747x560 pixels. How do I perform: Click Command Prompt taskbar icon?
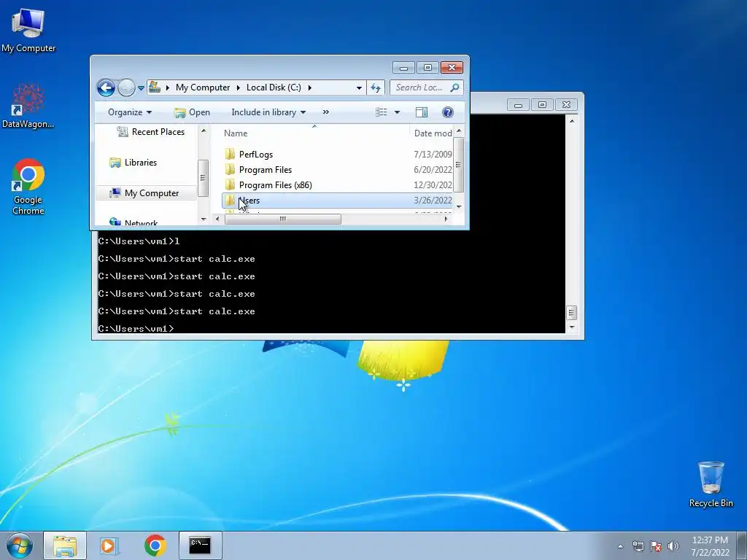(x=200, y=545)
